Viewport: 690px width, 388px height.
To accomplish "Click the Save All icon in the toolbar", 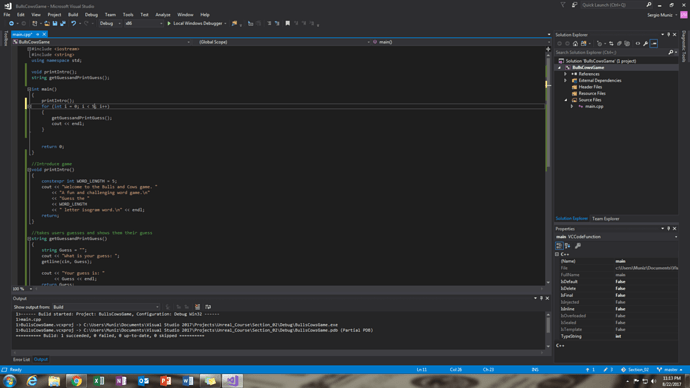I will pos(63,23).
